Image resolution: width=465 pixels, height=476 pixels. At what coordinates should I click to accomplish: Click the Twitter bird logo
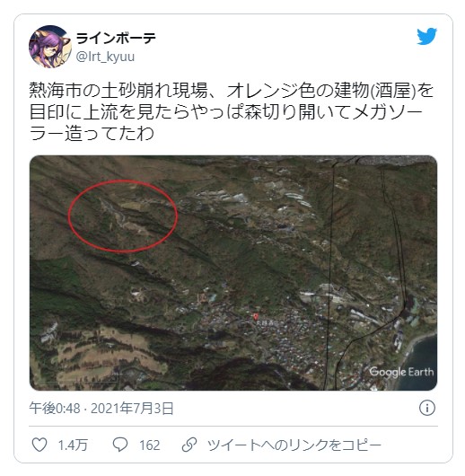tap(426, 37)
